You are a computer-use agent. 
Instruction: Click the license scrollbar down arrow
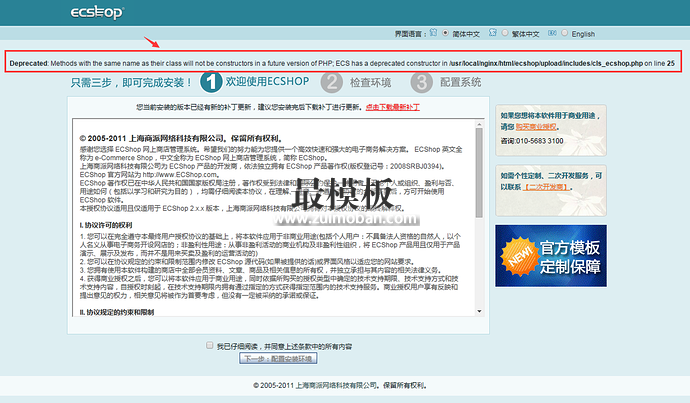[479, 311]
